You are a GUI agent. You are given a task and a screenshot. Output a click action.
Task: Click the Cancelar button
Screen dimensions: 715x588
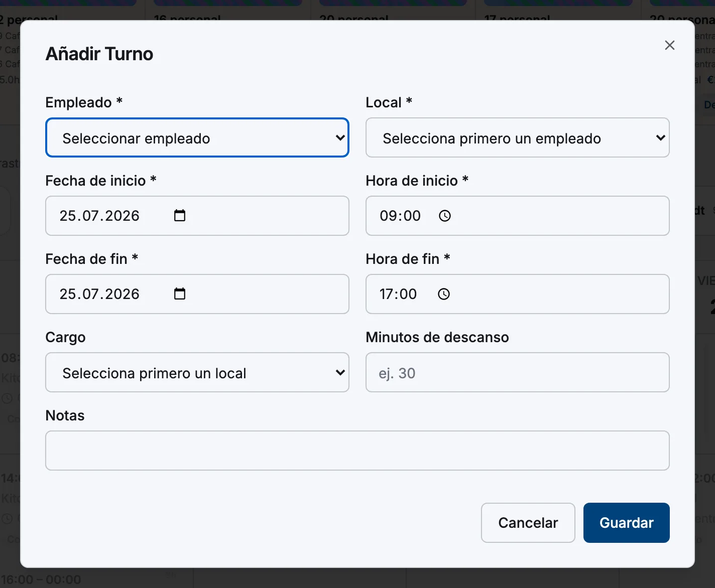click(x=528, y=523)
